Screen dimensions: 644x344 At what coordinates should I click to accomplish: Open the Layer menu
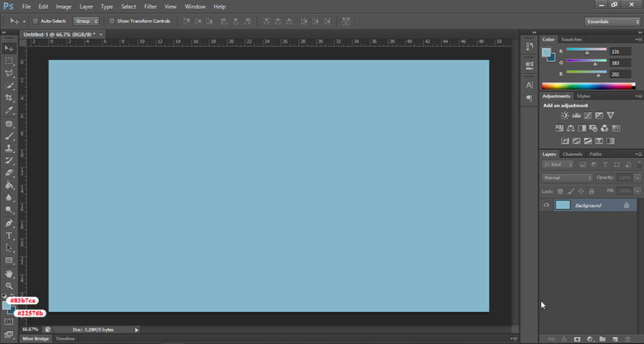(86, 7)
